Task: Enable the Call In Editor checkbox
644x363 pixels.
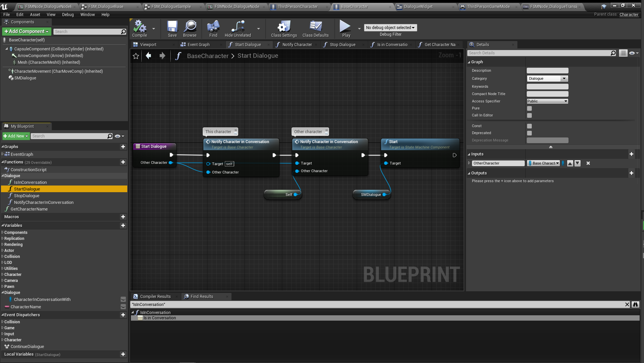Action: coord(529,115)
